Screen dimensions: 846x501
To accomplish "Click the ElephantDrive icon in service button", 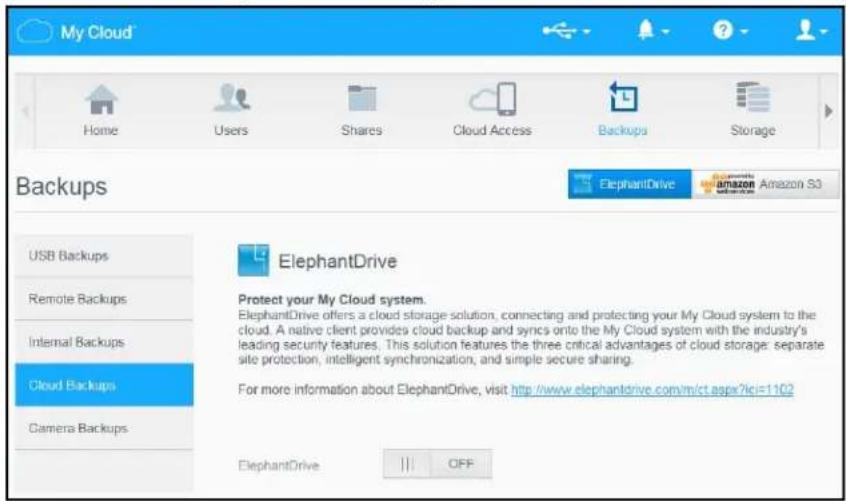I will coord(583,184).
